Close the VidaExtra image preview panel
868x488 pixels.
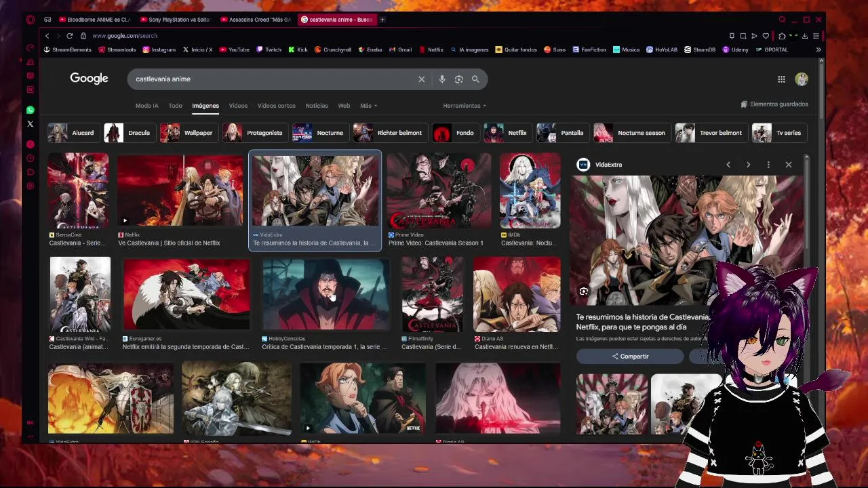point(789,165)
